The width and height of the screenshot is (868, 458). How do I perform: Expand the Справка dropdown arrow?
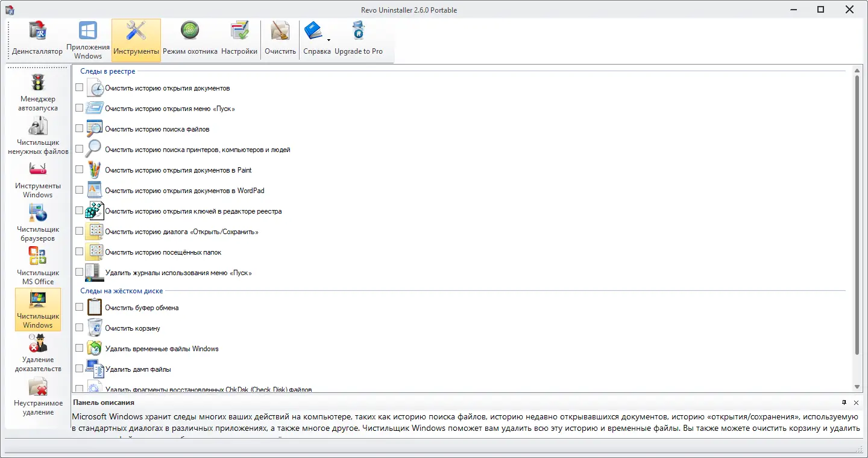[329, 40]
